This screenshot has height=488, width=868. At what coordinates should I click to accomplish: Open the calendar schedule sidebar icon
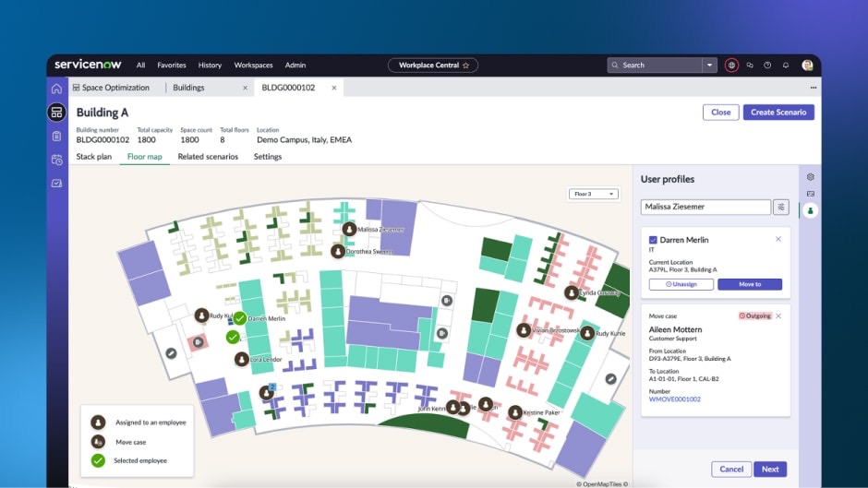point(56,160)
